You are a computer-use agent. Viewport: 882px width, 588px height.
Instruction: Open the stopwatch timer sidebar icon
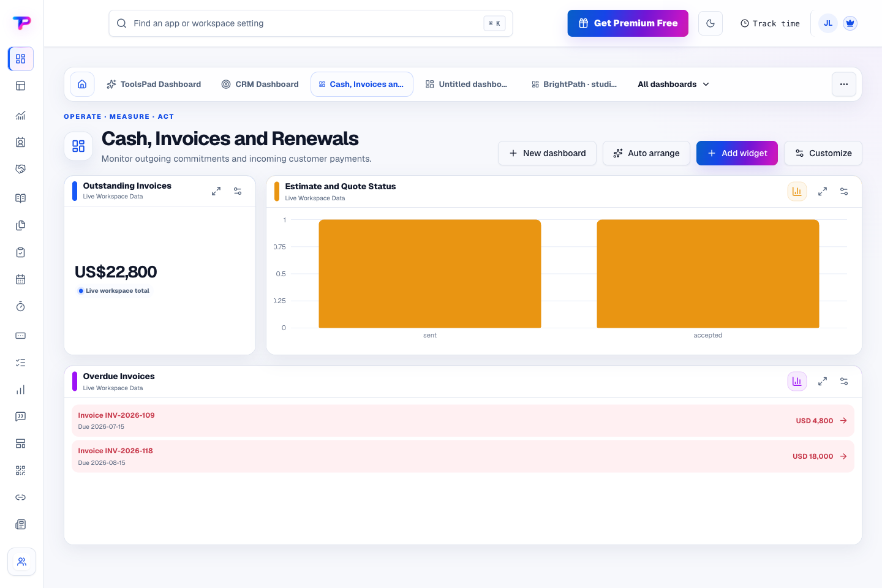point(21,306)
